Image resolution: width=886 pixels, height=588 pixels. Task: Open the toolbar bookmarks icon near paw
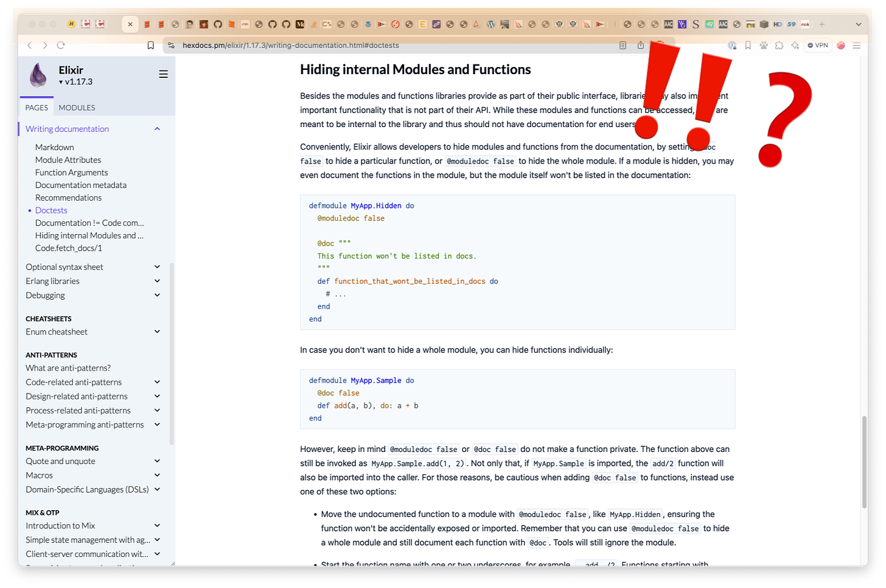(748, 45)
